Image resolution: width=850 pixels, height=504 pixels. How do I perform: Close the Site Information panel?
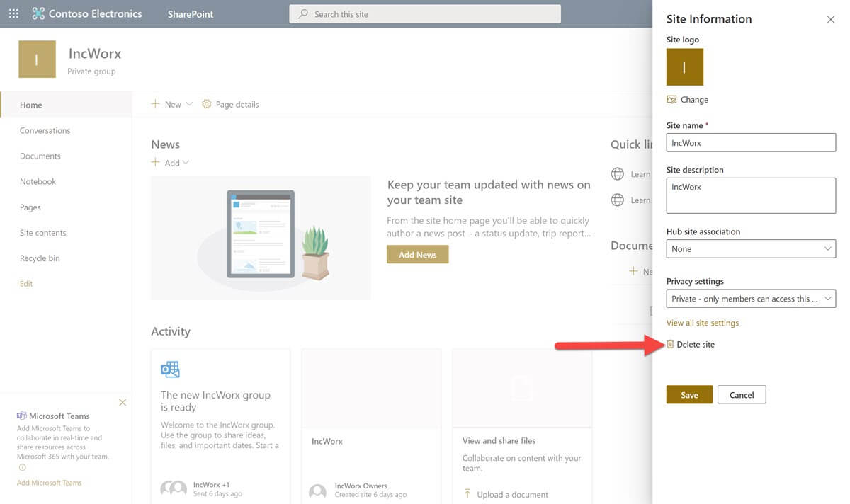pos(831,20)
